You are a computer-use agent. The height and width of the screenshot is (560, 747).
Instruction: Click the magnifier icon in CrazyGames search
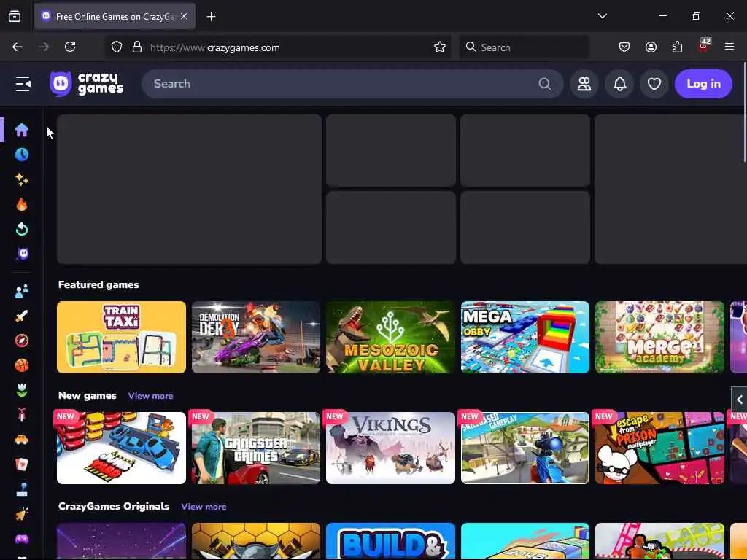tap(544, 84)
